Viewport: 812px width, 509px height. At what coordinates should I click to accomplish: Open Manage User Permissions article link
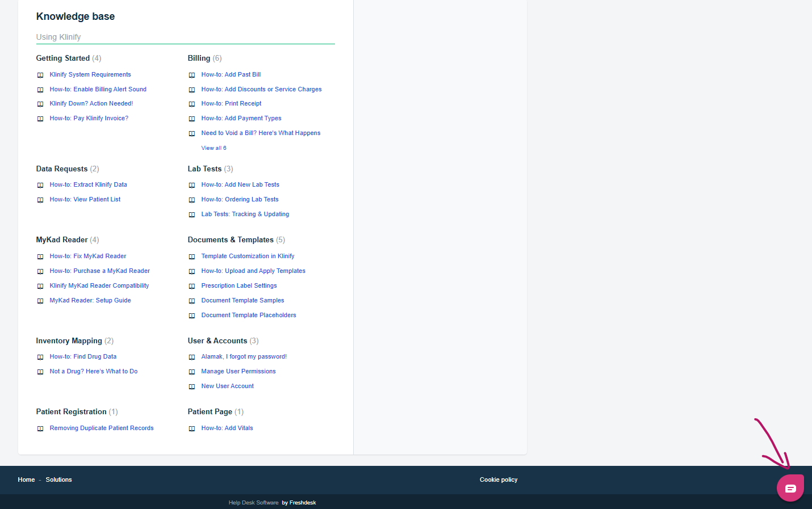click(x=238, y=371)
